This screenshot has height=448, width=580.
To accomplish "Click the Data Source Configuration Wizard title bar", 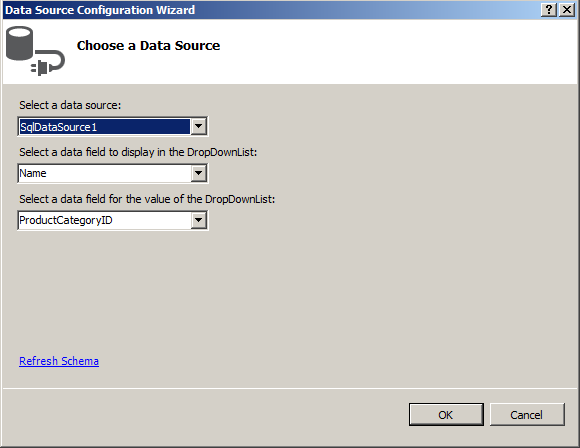I will click(x=270, y=10).
